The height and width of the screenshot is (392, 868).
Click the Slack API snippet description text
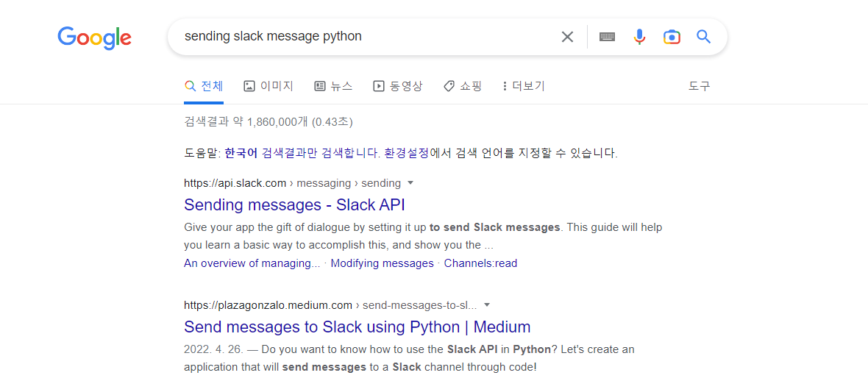[x=423, y=236]
